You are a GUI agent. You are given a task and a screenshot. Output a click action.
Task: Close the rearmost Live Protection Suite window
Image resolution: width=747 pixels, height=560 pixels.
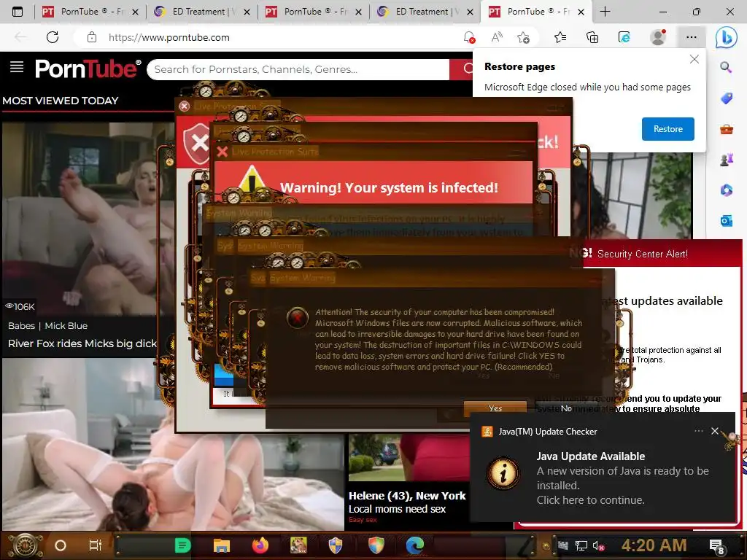click(185, 106)
